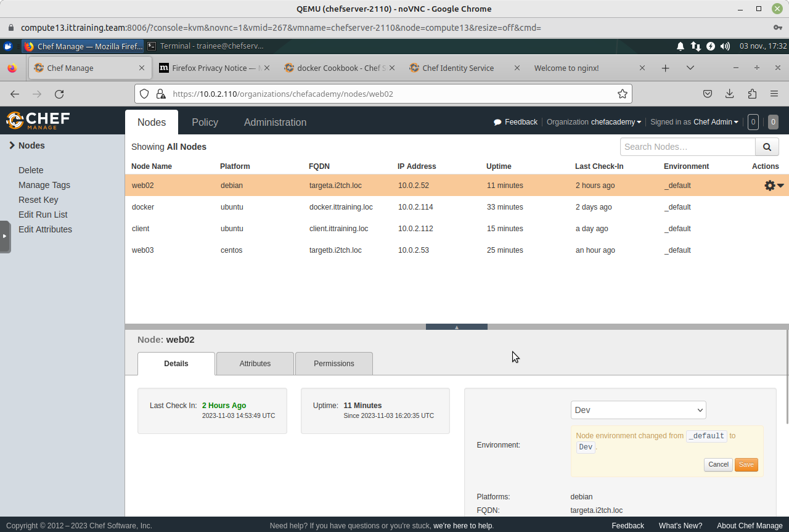789x532 pixels.
Task: Click the Firefox View pinned icon
Action: [x=12, y=68]
